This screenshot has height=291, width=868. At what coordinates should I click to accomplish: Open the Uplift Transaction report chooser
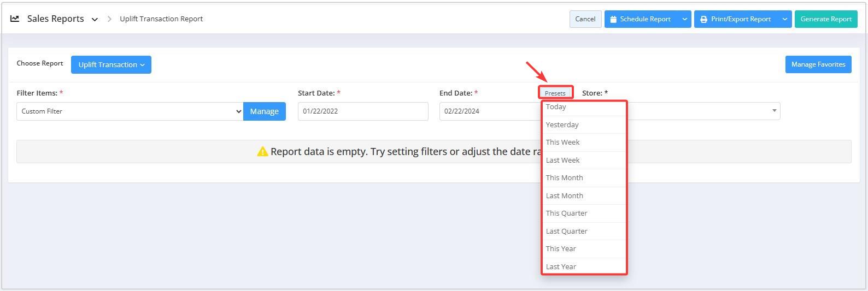[111, 64]
